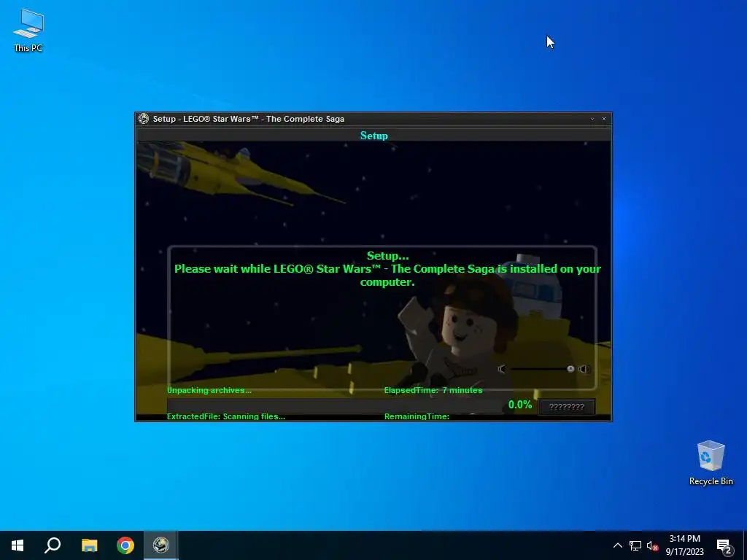
Task: Close the LEGO Star Wars setup window
Action: pos(604,119)
